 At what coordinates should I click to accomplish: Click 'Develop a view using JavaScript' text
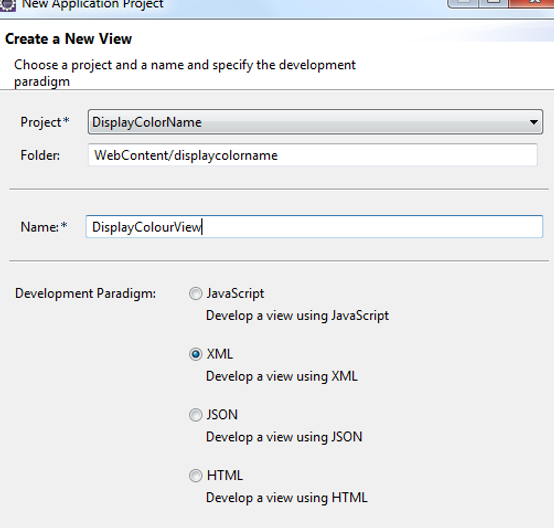pyautogui.click(x=297, y=316)
